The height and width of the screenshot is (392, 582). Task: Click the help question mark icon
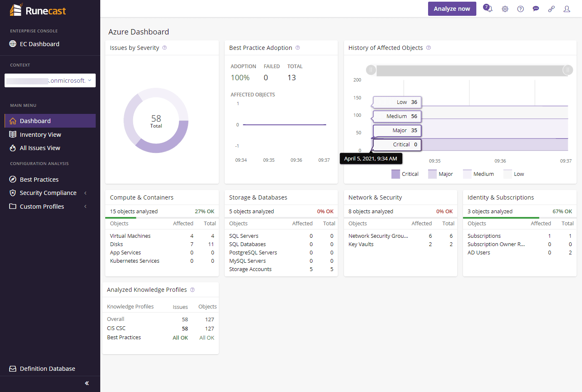[520, 9]
